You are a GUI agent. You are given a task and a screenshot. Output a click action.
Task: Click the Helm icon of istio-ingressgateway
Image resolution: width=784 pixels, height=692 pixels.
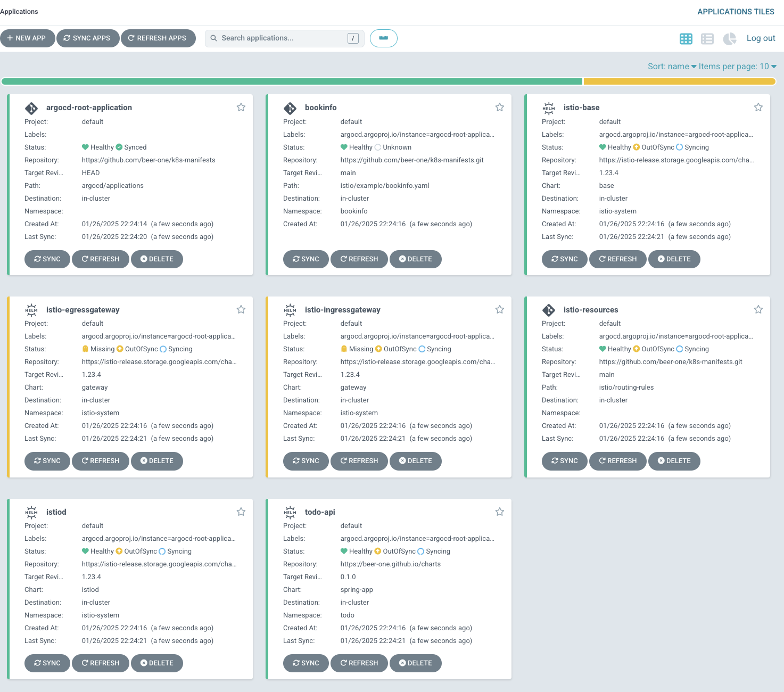pyautogui.click(x=290, y=310)
